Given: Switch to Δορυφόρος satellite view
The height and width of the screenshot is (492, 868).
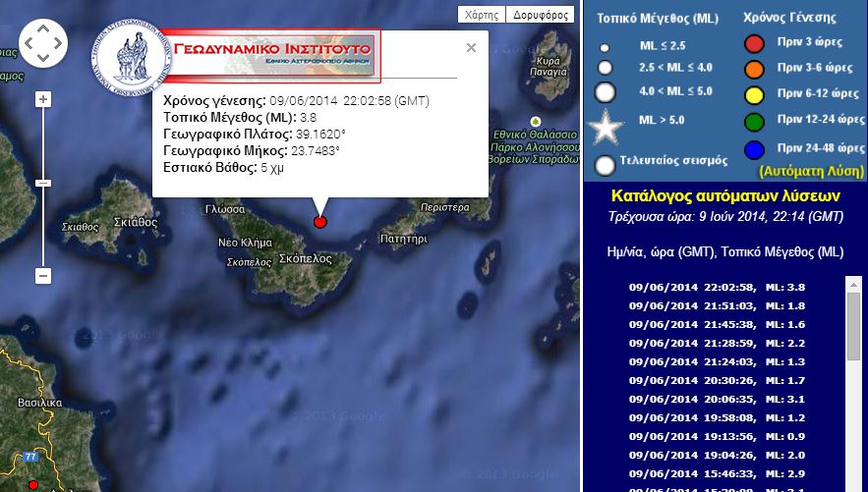Looking at the screenshot, I should coord(541,15).
